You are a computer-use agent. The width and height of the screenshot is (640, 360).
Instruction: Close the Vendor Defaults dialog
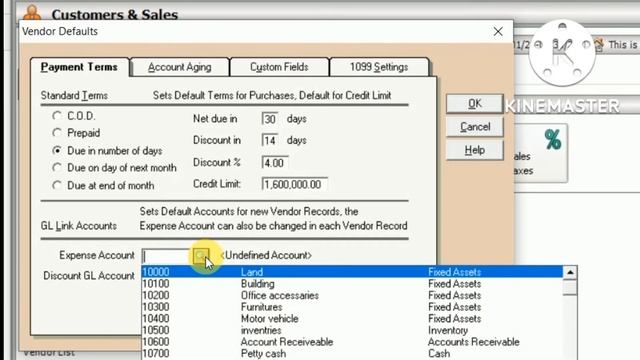pyautogui.click(x=498, y=31)
